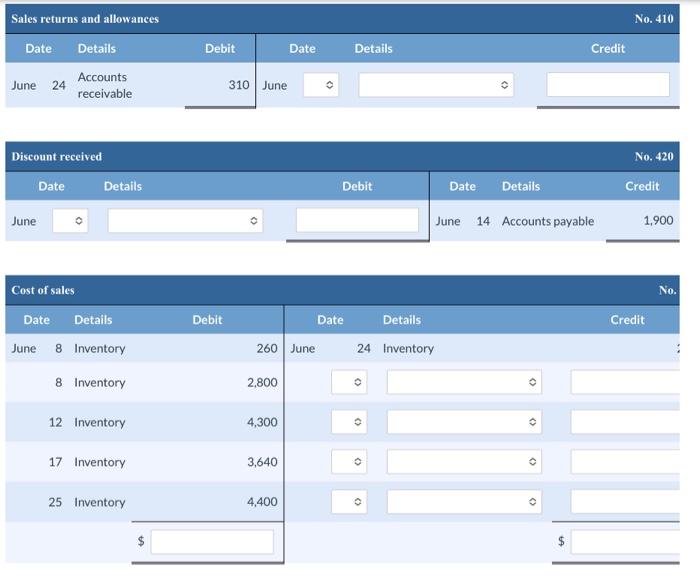The image size is (700, 588).
Task: Click Cost of sales credit total field
Action: 625,542
